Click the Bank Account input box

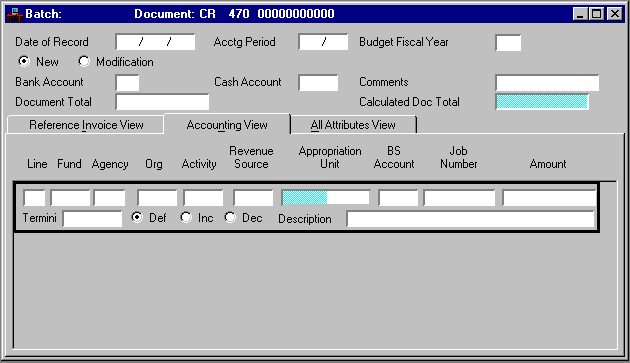127,83
